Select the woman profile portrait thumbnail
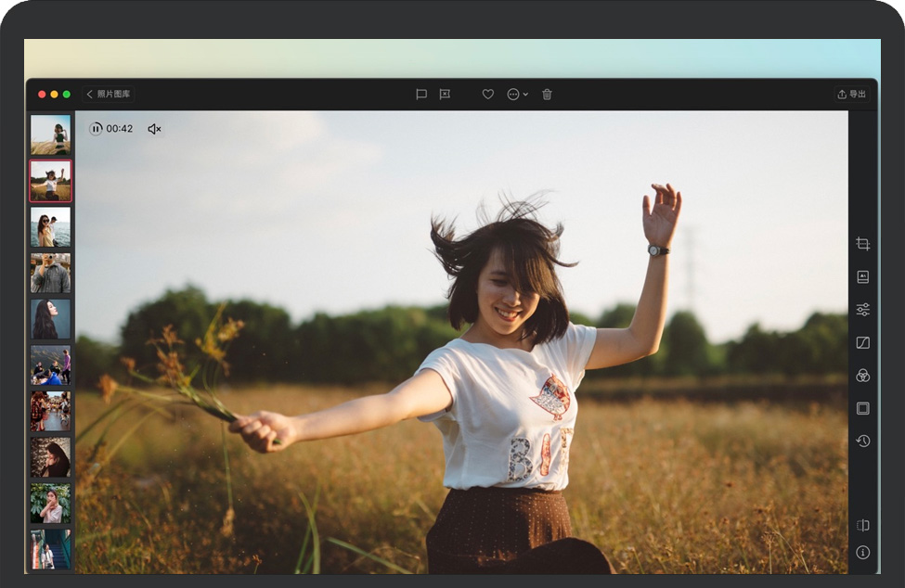905x588 pixels. (50, 319)
